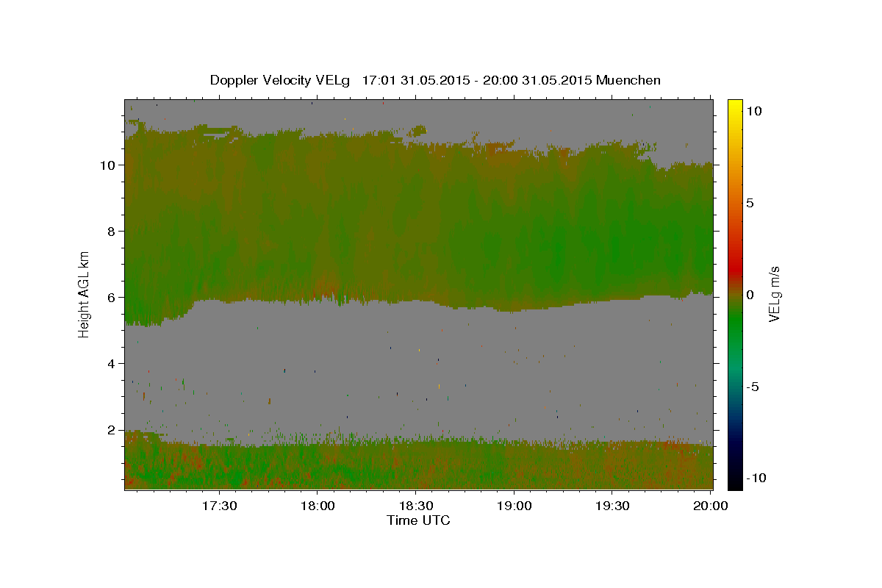Click the colorbar value 0
Image resolution: width=882 pixels, height=588 pixels.
pyautogui.click(x=750, y=295)
